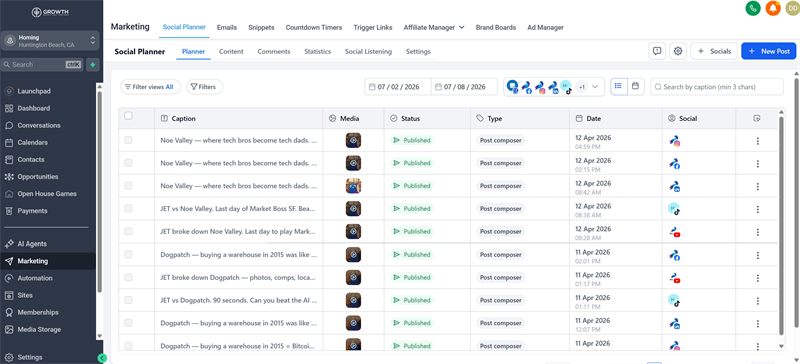The width and height of the screenshot is (800, 364).
Task: Switch to the Statistics tab
Action: [x=317, y=52]
